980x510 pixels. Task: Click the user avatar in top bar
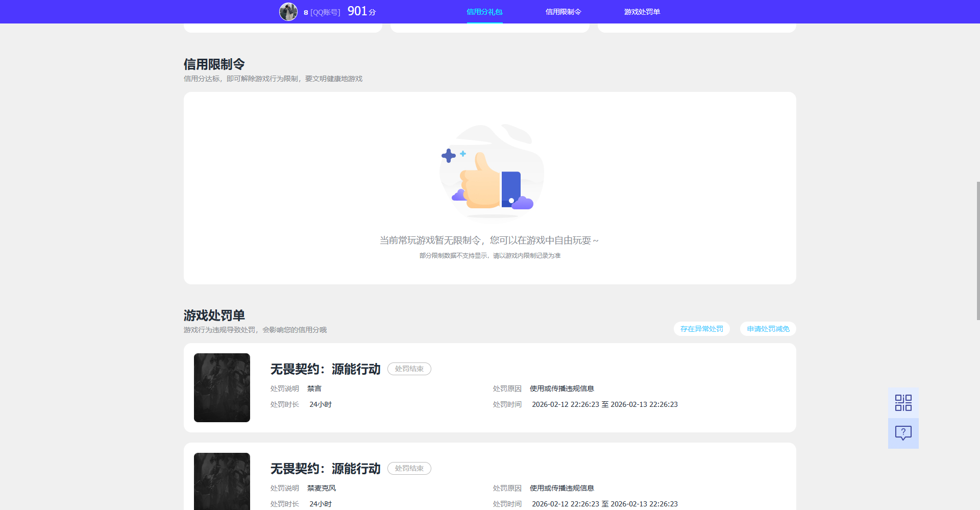(289, 11)
